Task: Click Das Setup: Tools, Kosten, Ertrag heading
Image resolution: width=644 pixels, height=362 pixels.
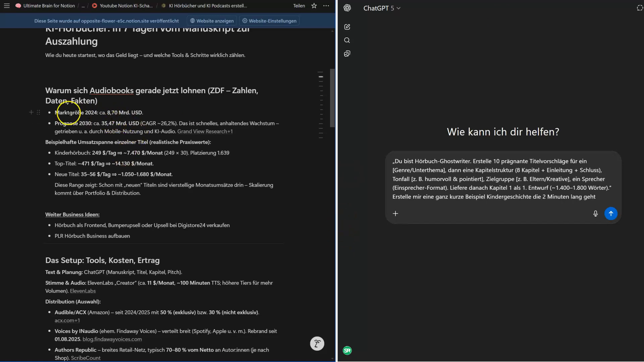Action: tap(102, 260)
